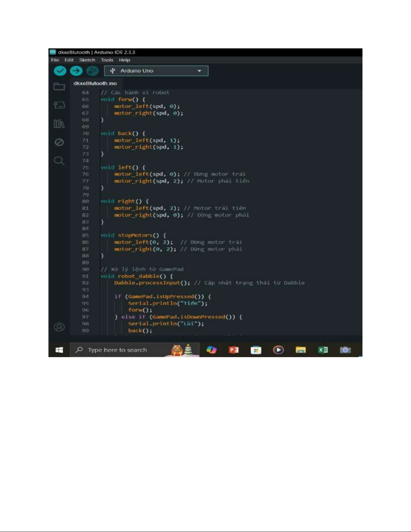Click the taskbar search box

tap(117, 350)
